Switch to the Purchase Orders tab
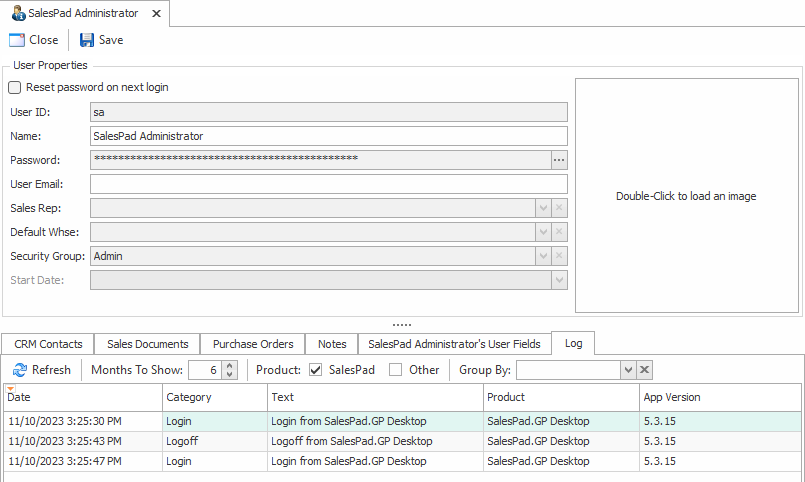The height and width of the screenshot is (482, 805). (253, 344)
